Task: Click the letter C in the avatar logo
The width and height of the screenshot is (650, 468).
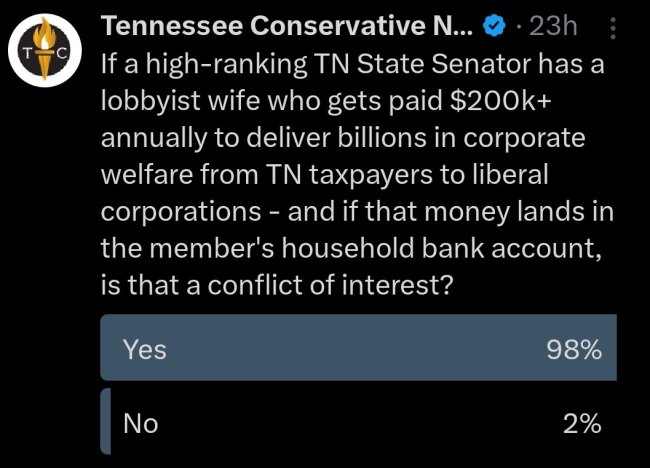Action: 62,53
